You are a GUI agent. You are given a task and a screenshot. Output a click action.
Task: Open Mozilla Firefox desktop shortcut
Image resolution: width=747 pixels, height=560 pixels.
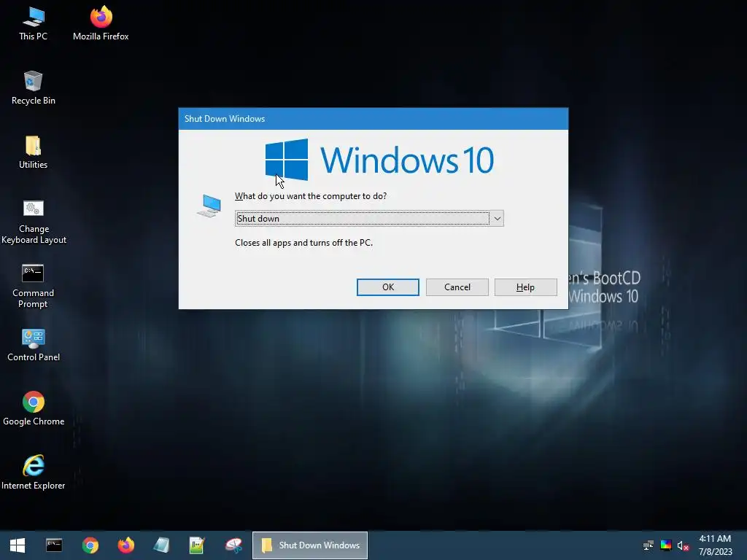[x=101, y=24]
